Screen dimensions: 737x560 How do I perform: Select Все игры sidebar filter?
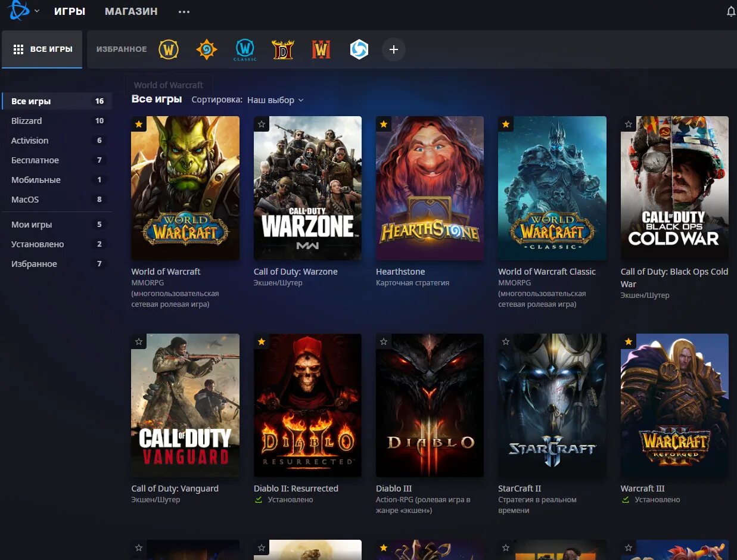pyautogui.click(x=57, y=101)
